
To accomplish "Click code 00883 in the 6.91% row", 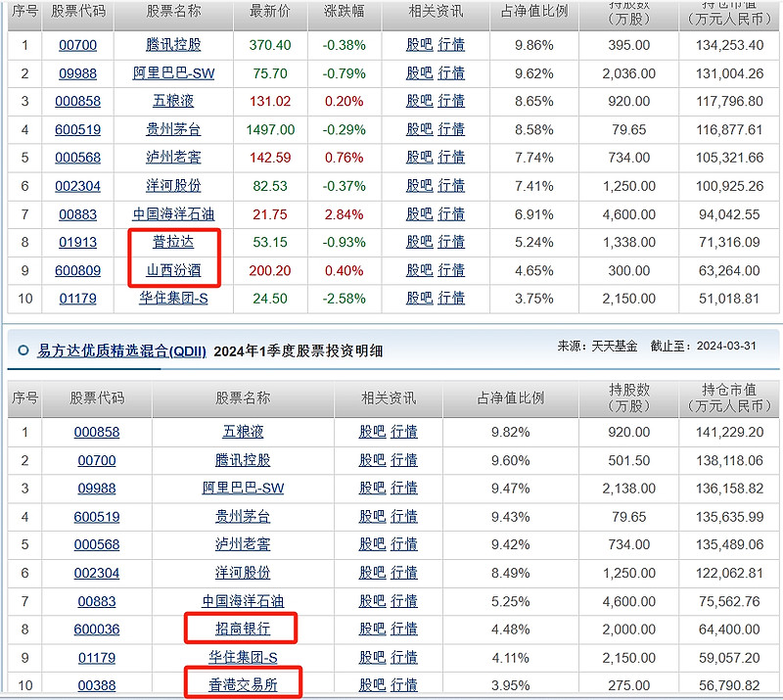I will (x=78, y=214).
